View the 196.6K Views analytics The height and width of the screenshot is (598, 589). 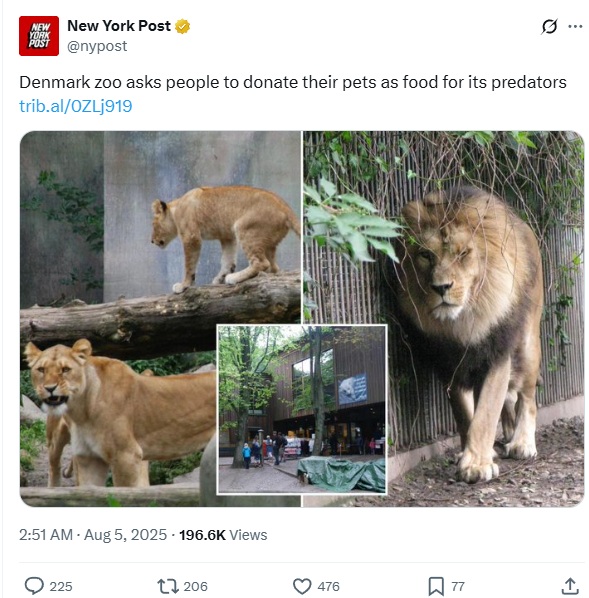pos(223,535)
